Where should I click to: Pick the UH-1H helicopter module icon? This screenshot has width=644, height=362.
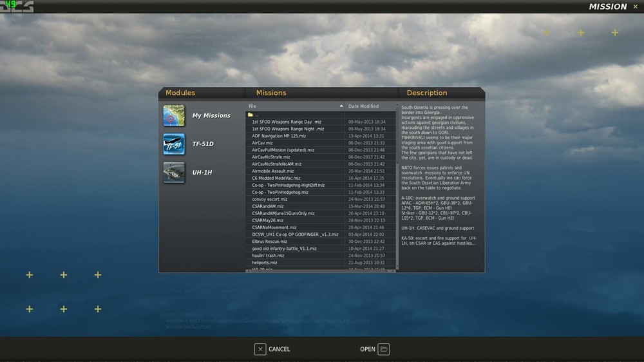[174, 173]
